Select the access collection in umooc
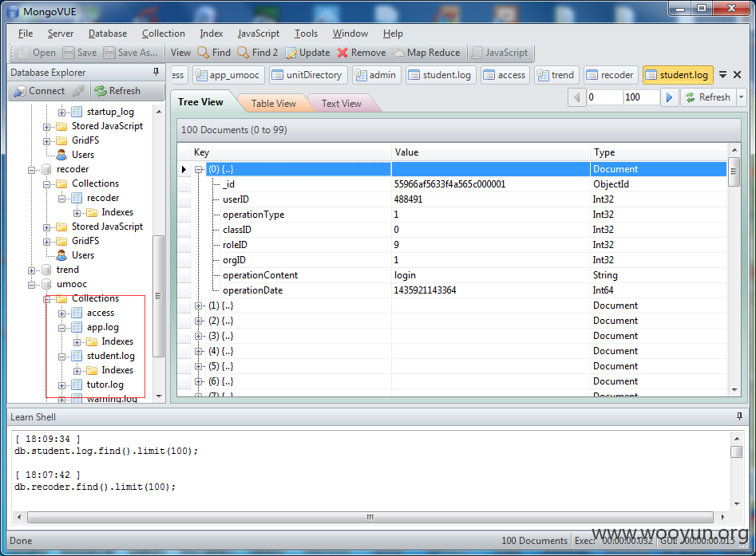Image resolution: width=756 pixels, height=556 pixels. (101, 313)
